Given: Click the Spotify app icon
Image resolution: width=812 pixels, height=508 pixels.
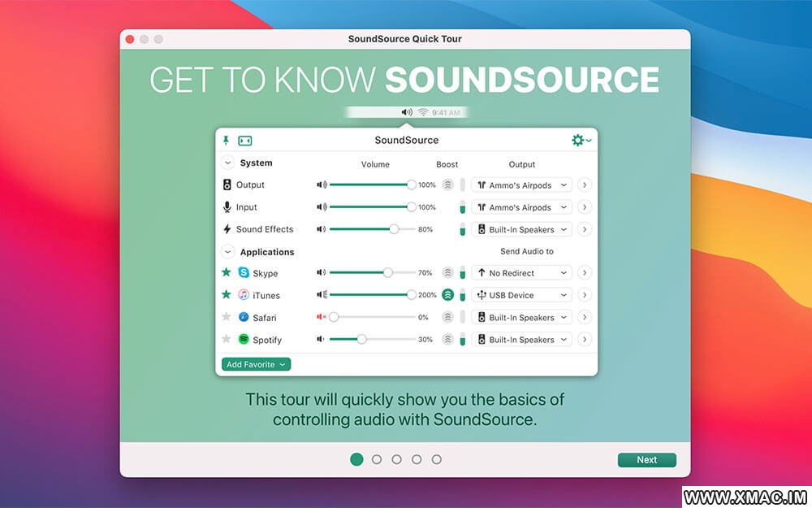Looking at the screenshot, I should point(244,340).
